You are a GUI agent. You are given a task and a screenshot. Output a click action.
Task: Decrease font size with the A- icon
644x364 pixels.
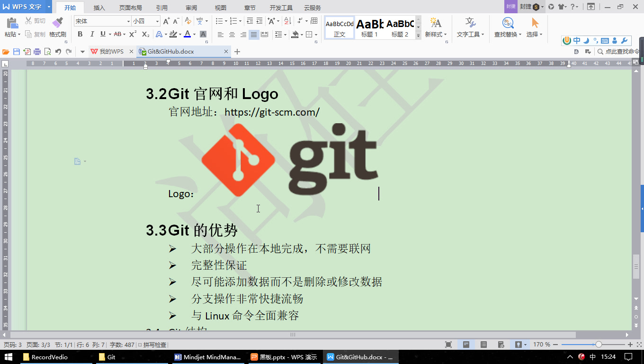coord(176,21)
